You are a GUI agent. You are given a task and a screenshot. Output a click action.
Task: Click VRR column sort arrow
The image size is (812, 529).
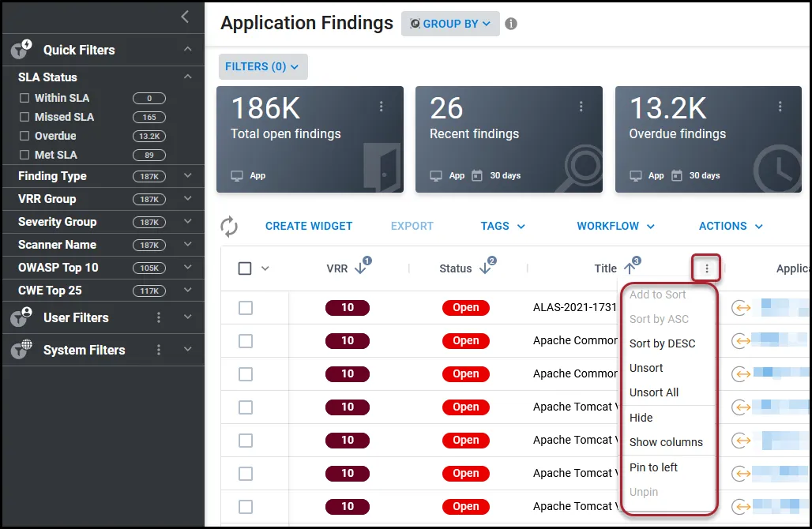[360, 268]
